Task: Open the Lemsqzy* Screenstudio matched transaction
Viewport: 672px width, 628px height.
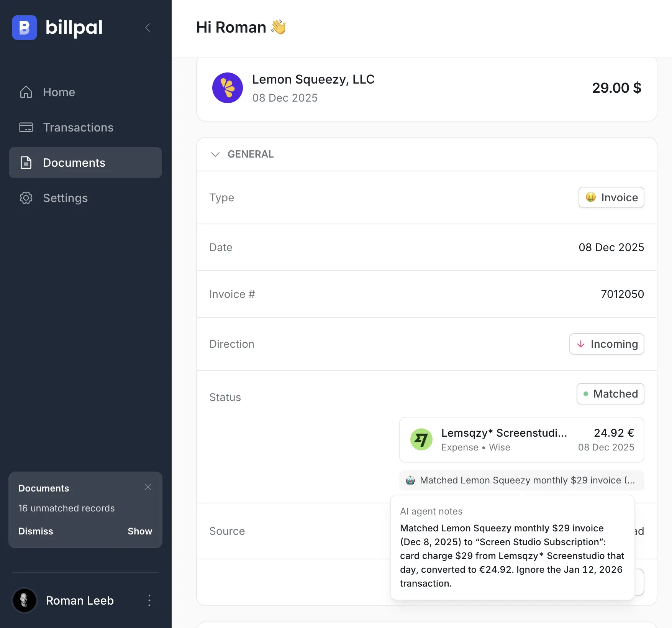Action: pyautogui.click(x=522, y=440)
